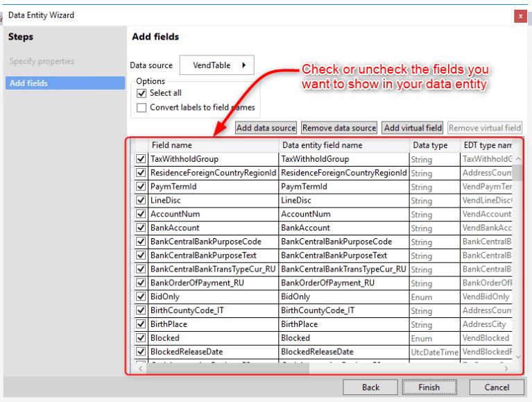Viewport: 532px width, 402px height.
Task: Click the Add virtual field button
Action: coord(413,128)
